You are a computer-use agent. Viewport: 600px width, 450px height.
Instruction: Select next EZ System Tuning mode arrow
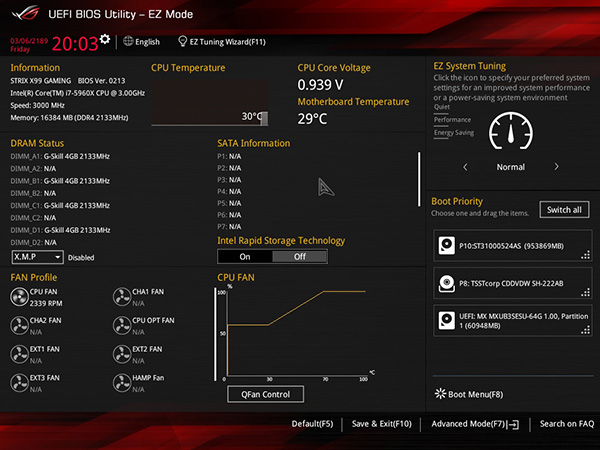tap(556, 167)
